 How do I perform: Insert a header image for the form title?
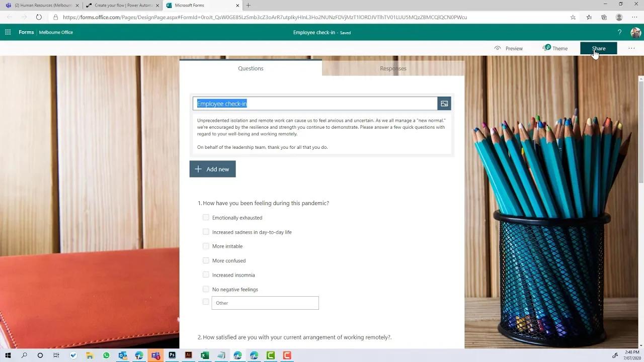[444, 104]
